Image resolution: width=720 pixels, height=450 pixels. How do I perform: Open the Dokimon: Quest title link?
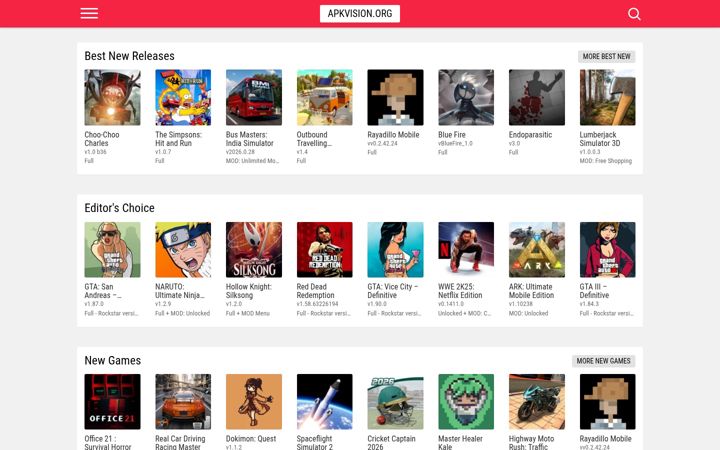pyautogui.click(x=251, y=439)
